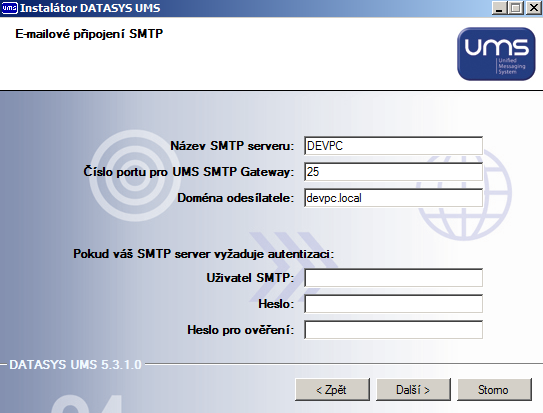The width and height of the screenshot is (543, 413).
Task: Click the E-mailové připojení SMTP heading
Action: (89, 34)
